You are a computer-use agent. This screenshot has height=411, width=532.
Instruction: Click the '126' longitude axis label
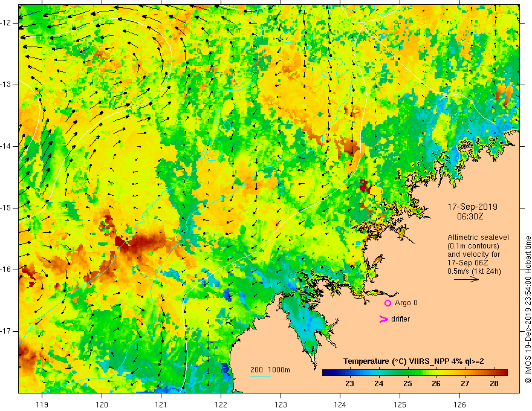click(x=459, y=404)
